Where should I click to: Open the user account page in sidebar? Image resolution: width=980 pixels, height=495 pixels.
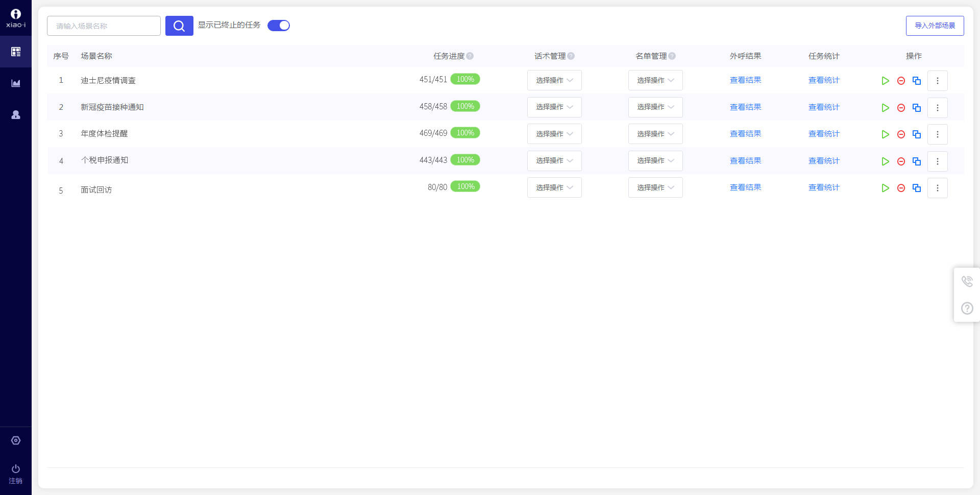(16, 115)
